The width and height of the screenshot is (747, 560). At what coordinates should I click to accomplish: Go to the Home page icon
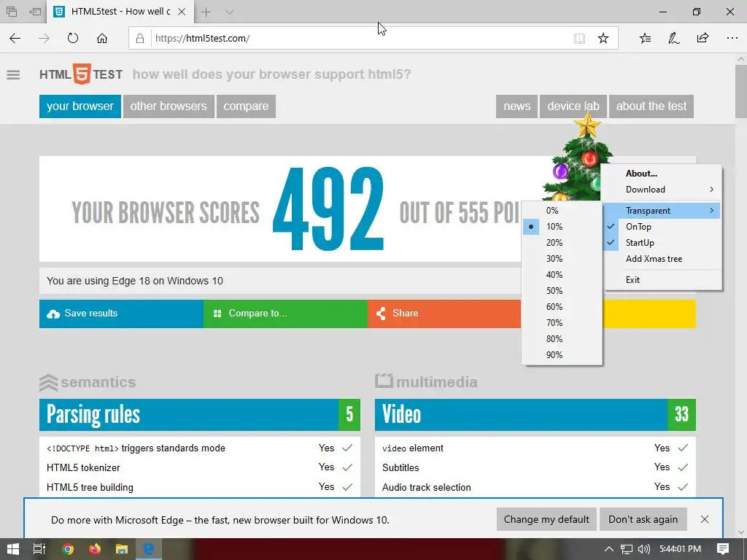point(102,38)
